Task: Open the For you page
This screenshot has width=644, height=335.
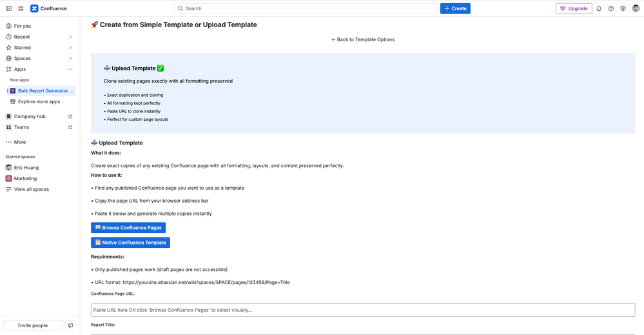Action: [x=23, y=26]
